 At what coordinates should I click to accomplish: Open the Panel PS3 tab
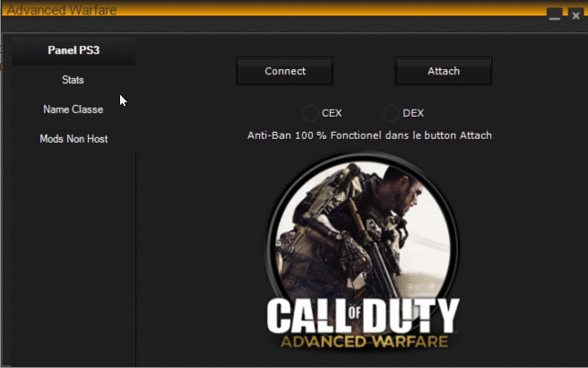point(73,50)
